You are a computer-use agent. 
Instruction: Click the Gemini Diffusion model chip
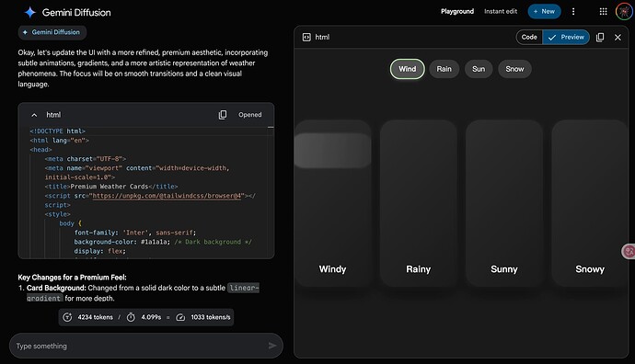[x=52, y=32]
